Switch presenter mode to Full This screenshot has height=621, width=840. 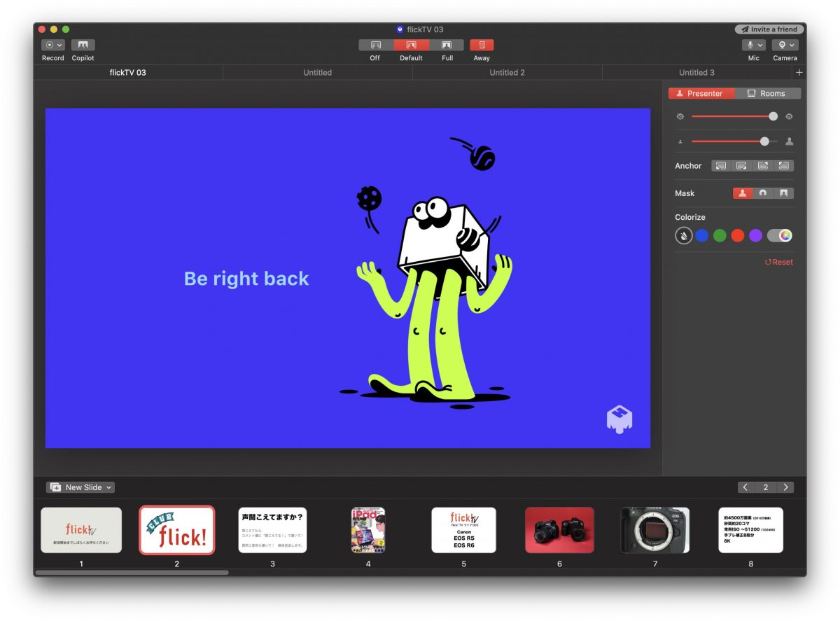pyautogui.click(x=447, y=46)
